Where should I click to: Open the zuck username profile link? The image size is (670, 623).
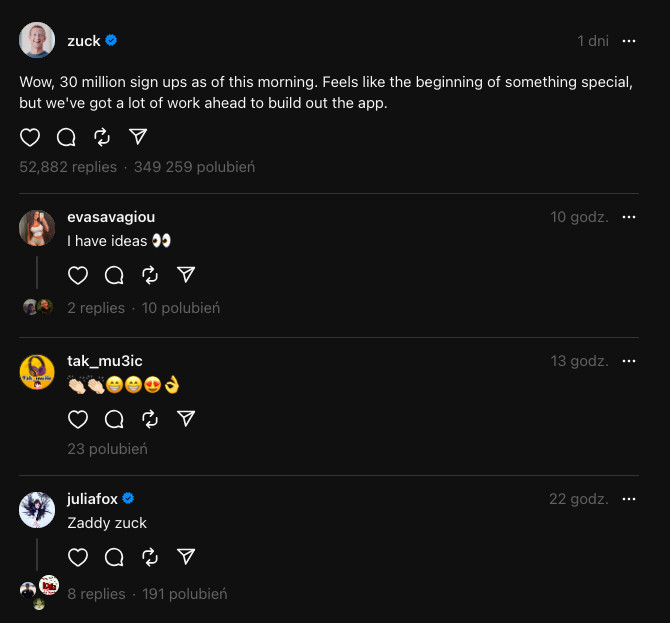[x=84, y=41]
